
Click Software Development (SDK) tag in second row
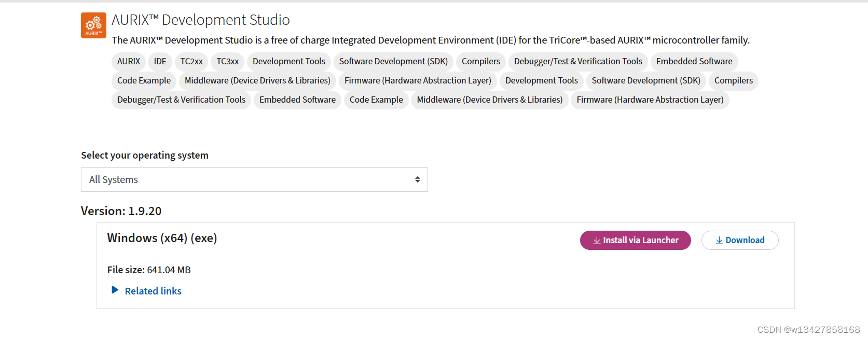tap(646, 80)
